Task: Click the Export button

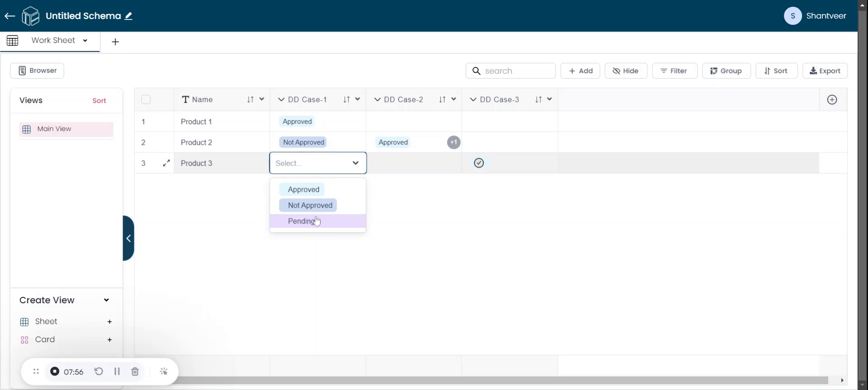Action: pos(825,71)
